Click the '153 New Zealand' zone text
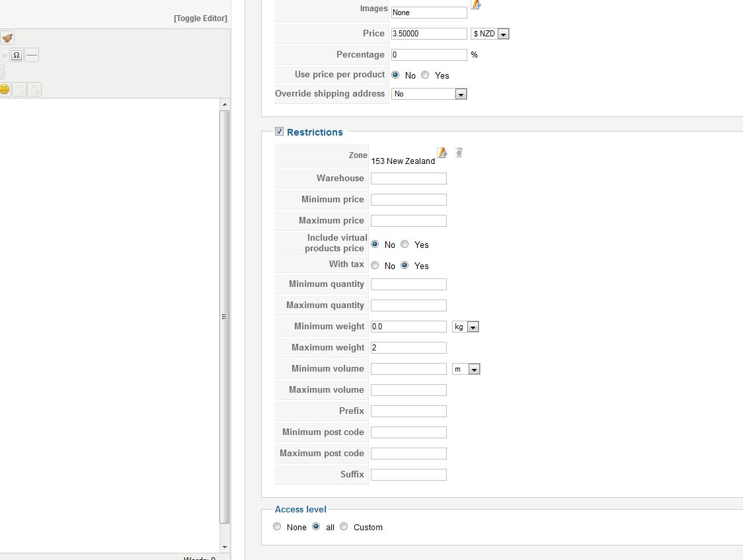The width and height of the screenshot is (743, 560). [x=403, y=161]
